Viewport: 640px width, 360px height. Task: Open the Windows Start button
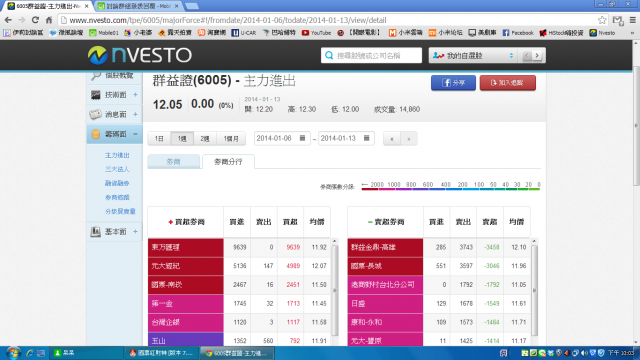coord(13,353)
